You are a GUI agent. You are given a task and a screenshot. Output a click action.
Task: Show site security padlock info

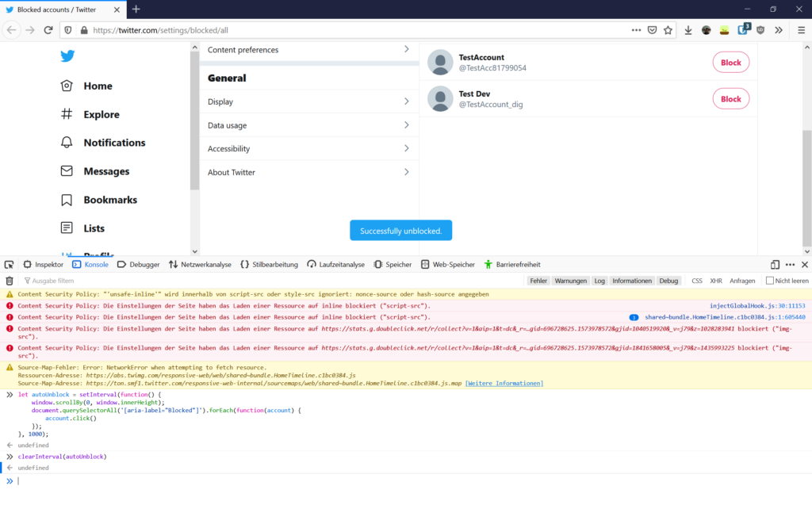point(84,30)
